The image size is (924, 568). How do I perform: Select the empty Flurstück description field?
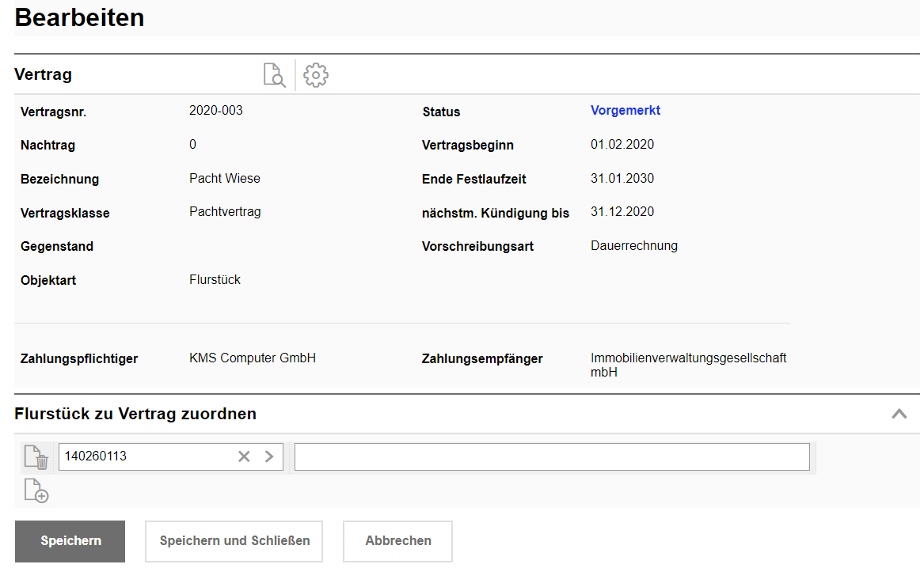552,456
